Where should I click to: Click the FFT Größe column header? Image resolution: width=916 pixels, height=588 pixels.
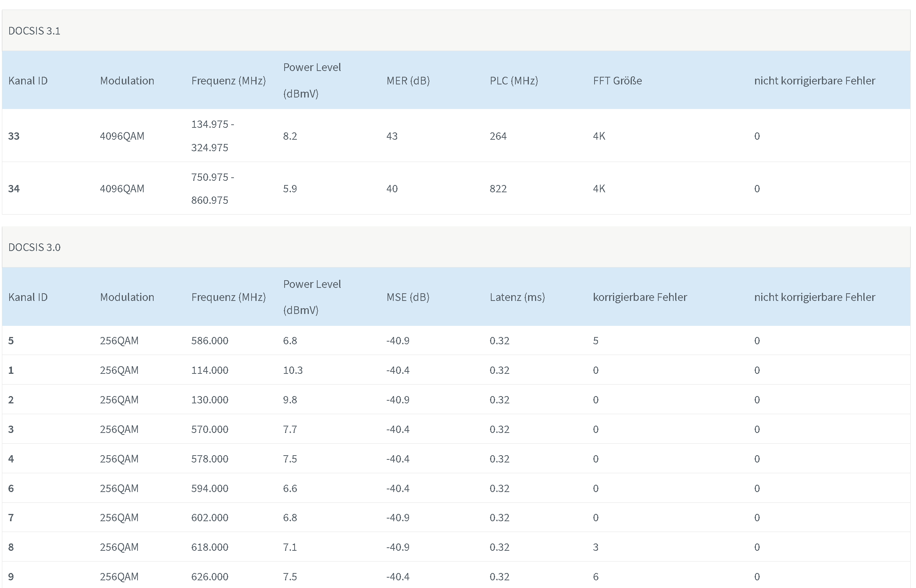618,81
